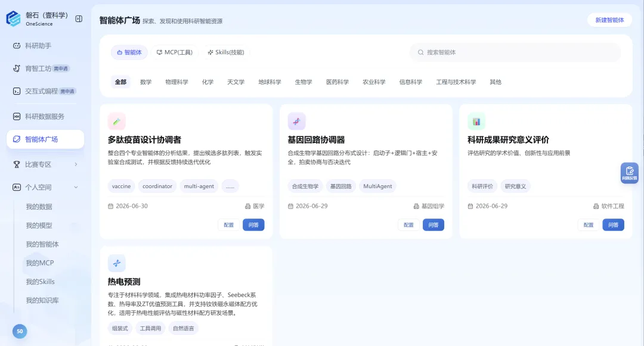The width and height of the screenshot is (644, 346).
Task: Click 问答 on 基因回路协调器 card
Action: (x=434, y=225)
